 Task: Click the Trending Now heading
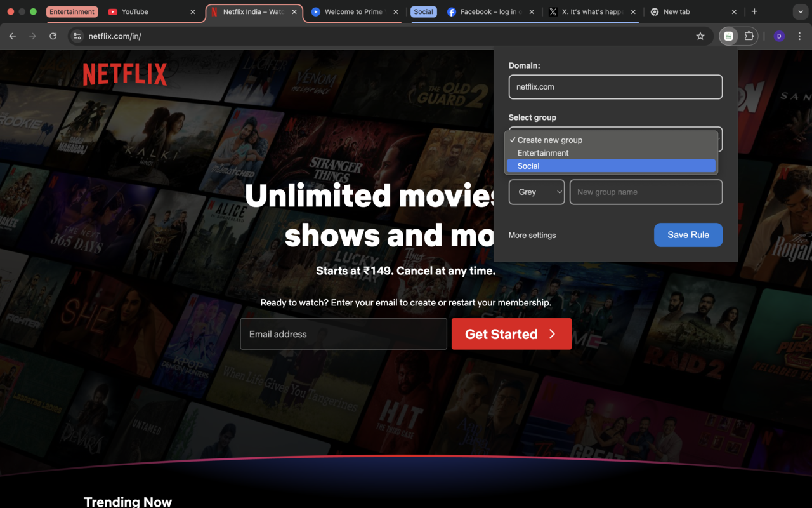(128, 502)
